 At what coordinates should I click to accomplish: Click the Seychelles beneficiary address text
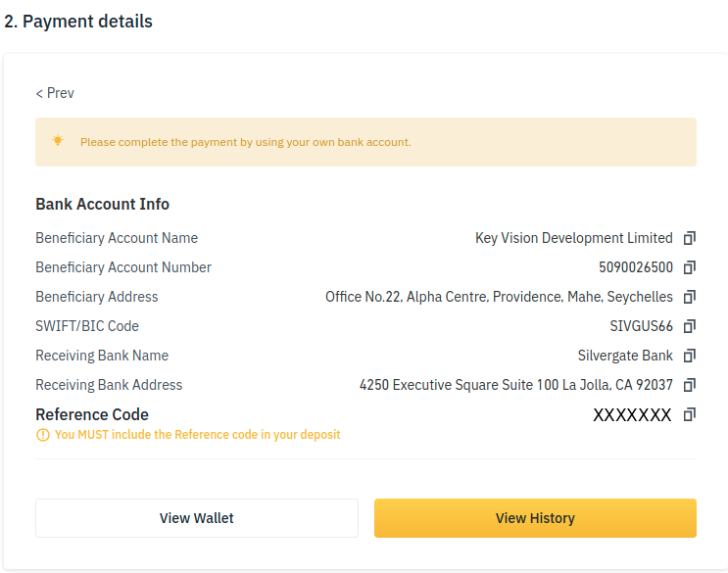click(x=499, y=297)
